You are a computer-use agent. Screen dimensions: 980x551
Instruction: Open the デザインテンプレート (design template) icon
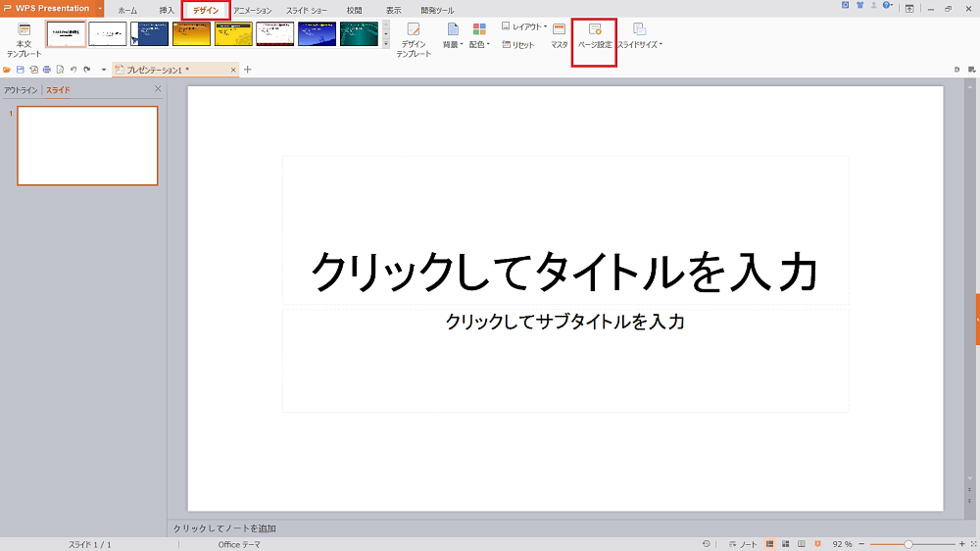tap(414, 40)
